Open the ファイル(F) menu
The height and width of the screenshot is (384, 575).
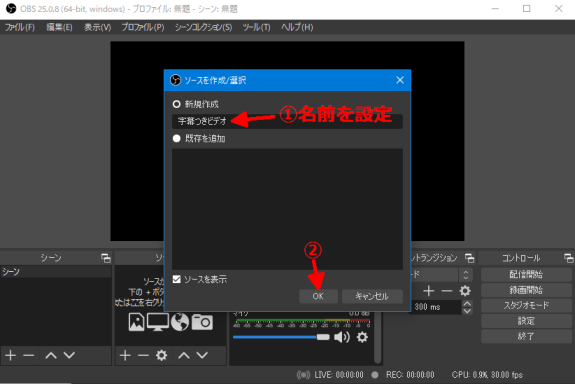point(20,27)
